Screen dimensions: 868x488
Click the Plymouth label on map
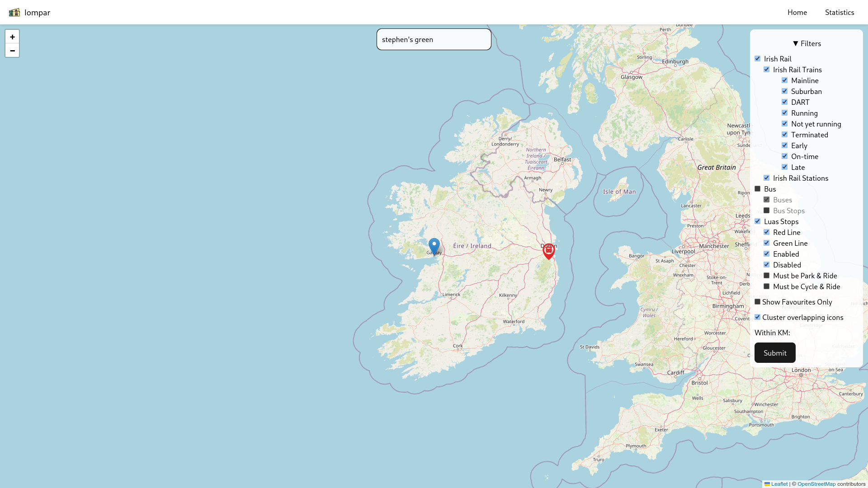636,446
